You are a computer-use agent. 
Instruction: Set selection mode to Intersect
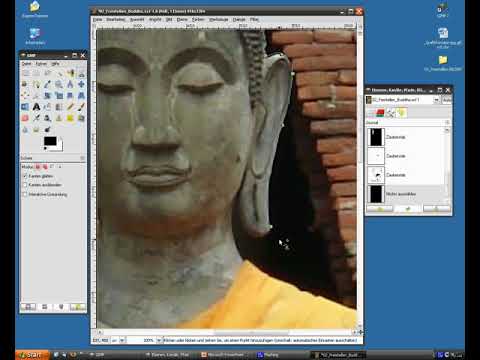point(60,166)
